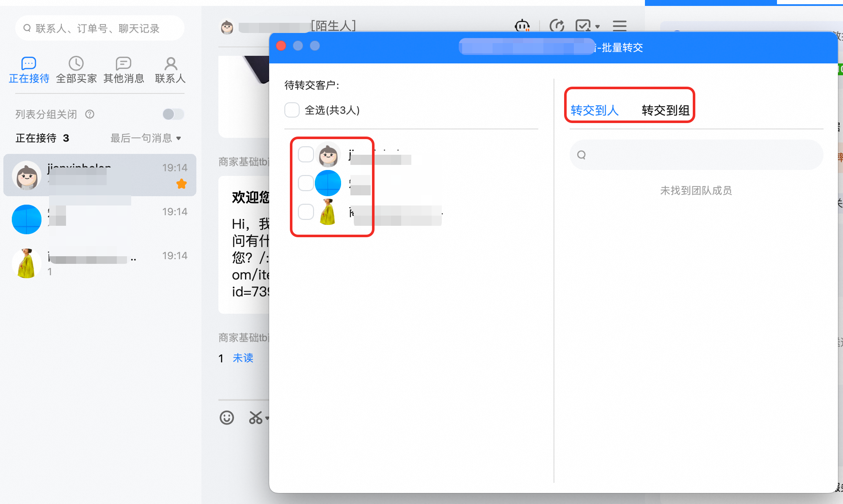Click the emoji smiley icon
The width and height of the screenshot is (843, 504).
[227, 418]
